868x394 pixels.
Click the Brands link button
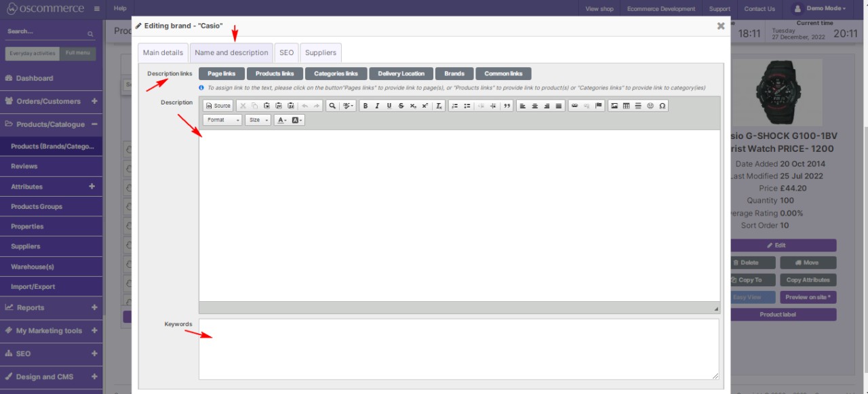454,74
